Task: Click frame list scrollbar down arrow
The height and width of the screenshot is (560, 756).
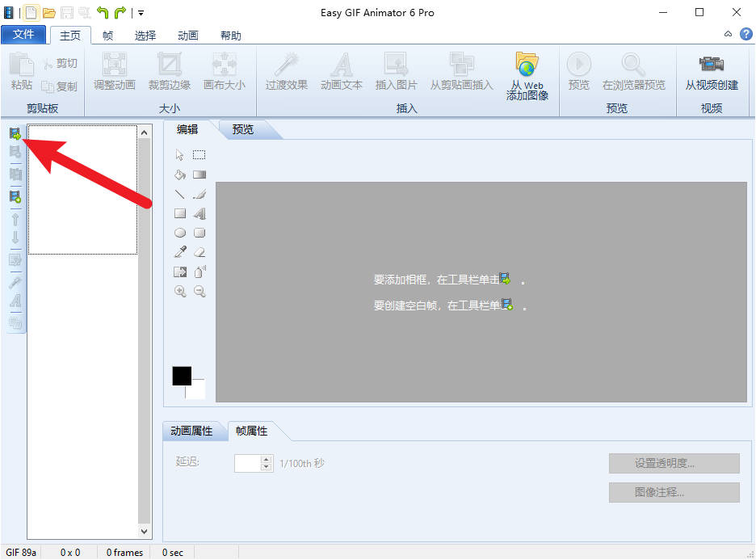Action: (x=144, y=531)
